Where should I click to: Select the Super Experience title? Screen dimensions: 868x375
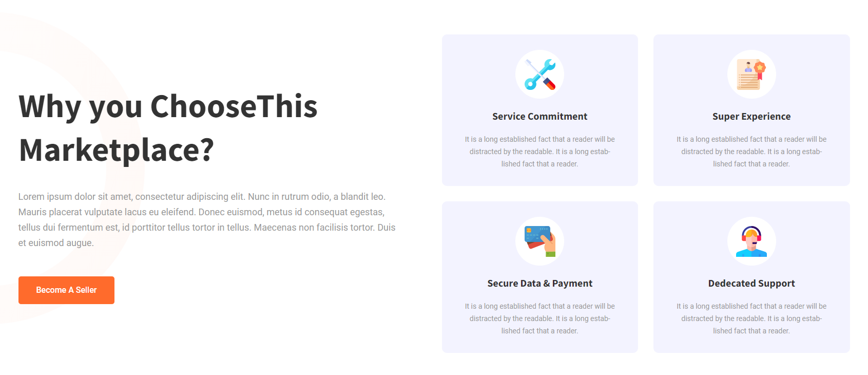coord(751,117)
